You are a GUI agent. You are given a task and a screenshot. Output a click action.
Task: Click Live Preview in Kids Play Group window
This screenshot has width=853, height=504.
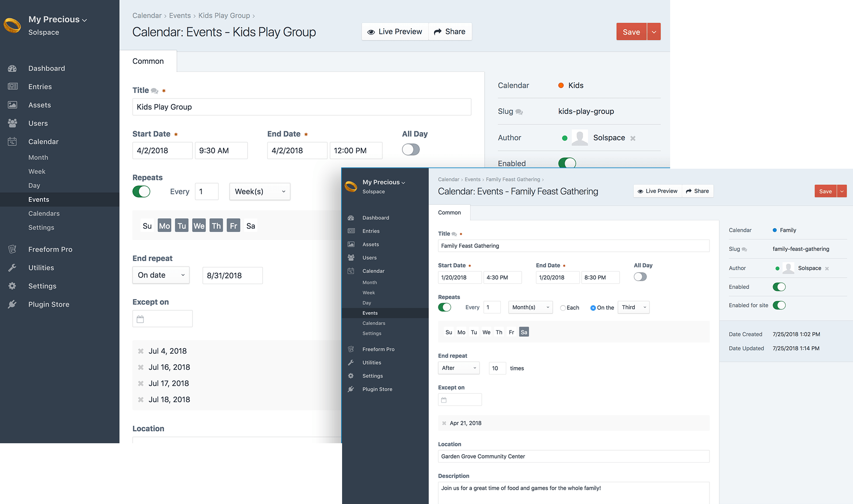[x=395, y=31]
